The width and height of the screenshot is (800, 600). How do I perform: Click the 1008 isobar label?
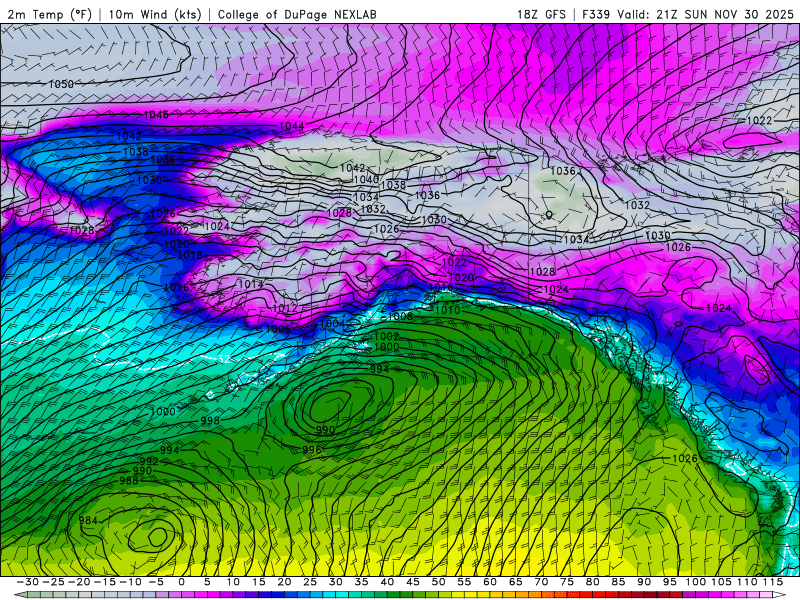coord(400,316)
